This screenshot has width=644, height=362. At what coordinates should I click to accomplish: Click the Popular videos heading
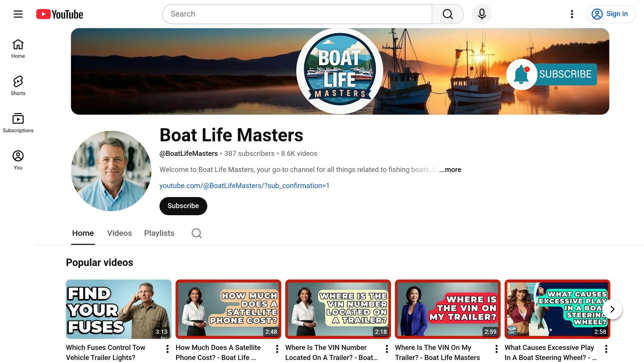[x=99, y=263]
